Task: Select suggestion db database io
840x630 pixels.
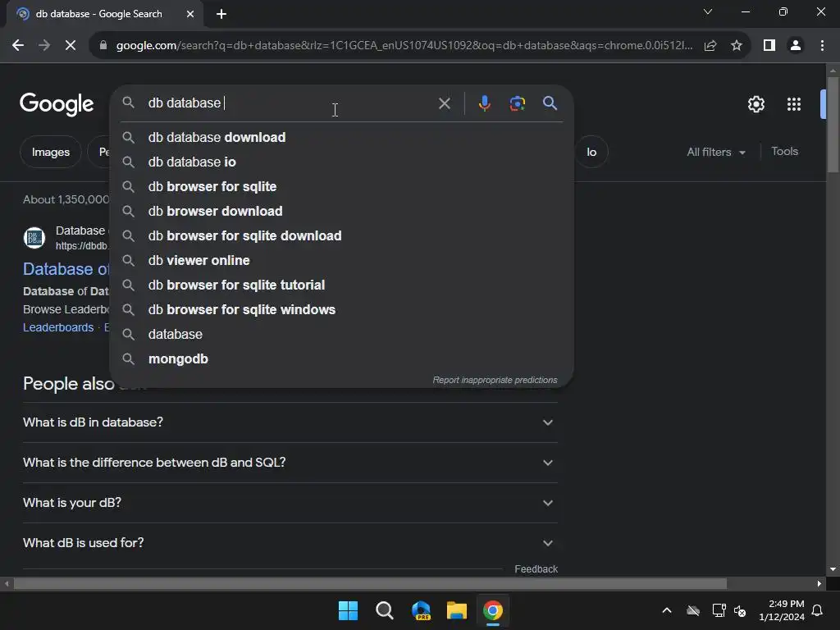Action: [341, 162]
